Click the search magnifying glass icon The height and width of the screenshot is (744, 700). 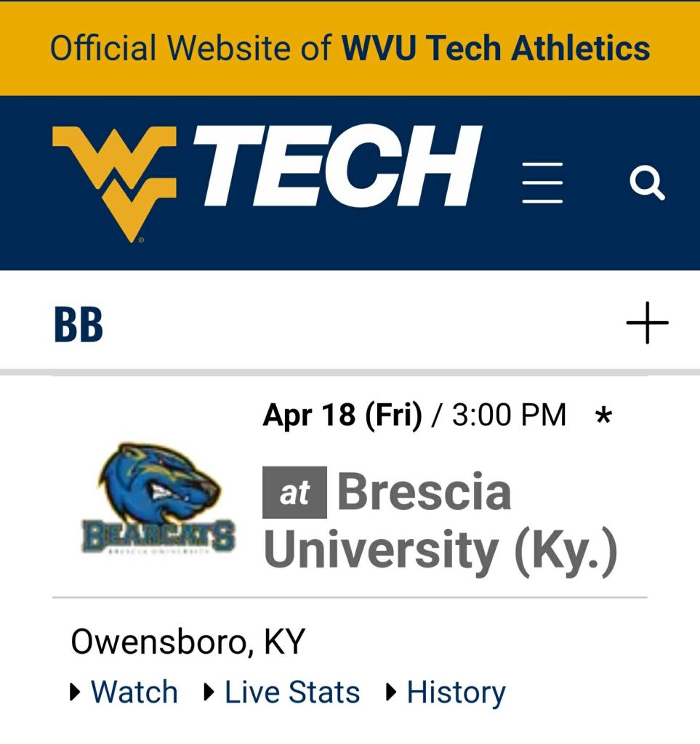pyautogui.click(x=646, y=183)
